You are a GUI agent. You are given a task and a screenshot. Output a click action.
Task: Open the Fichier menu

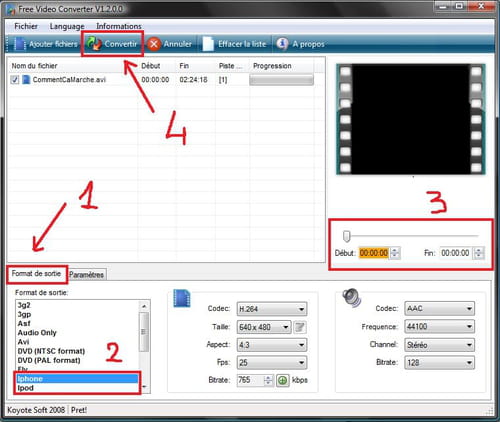[26, 26]
